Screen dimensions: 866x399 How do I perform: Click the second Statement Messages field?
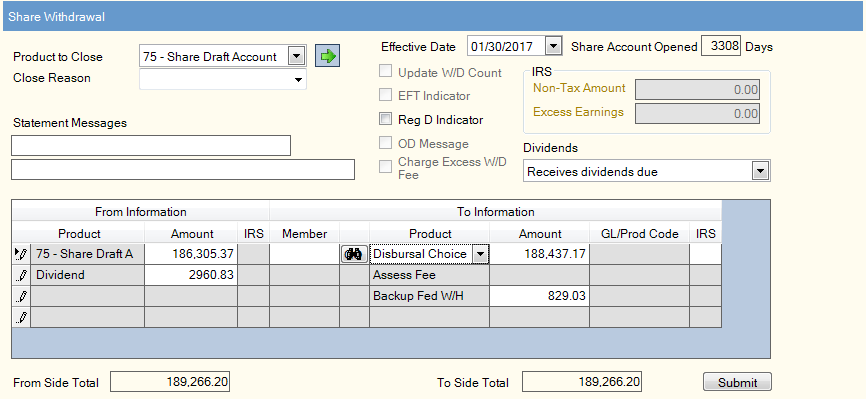click(x=183, y=170)
